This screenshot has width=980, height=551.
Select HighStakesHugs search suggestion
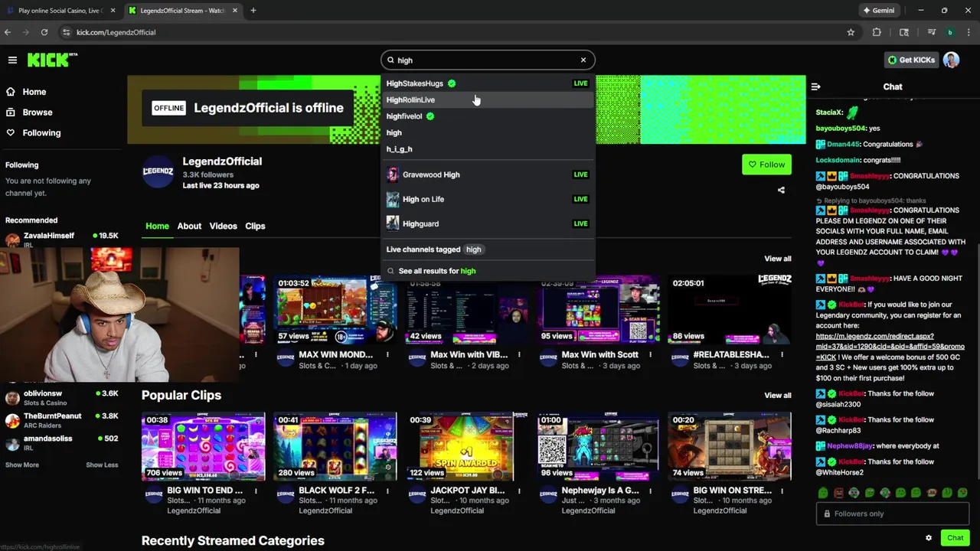point(488,83)
